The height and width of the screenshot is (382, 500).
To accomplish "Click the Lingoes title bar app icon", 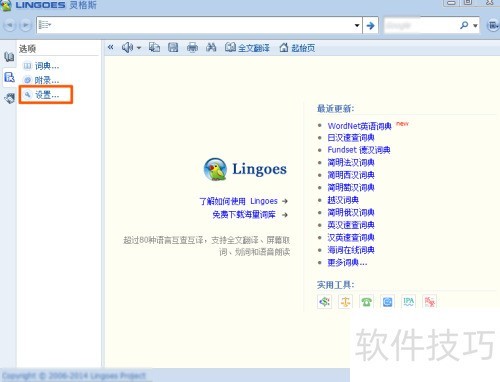I will [x=6, y=5].
